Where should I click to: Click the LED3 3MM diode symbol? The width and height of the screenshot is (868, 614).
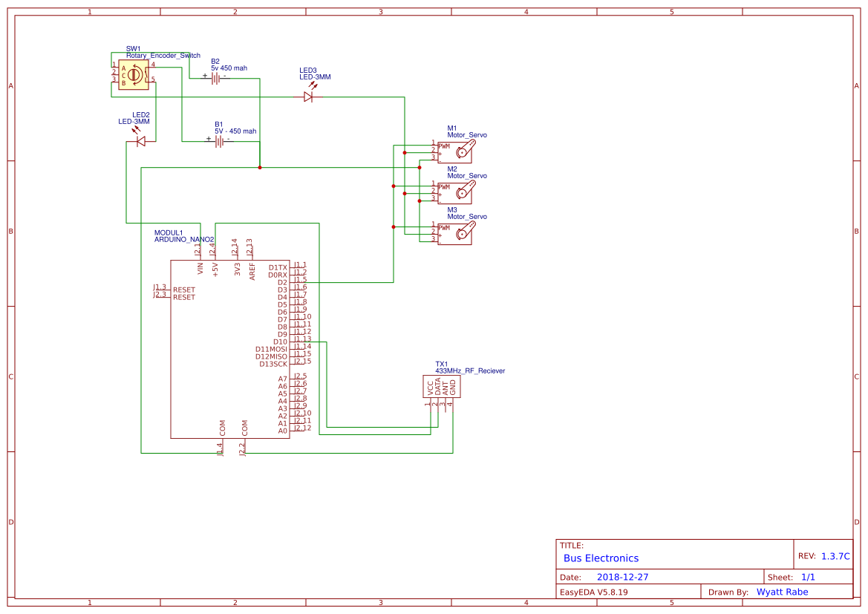point(309,97)
